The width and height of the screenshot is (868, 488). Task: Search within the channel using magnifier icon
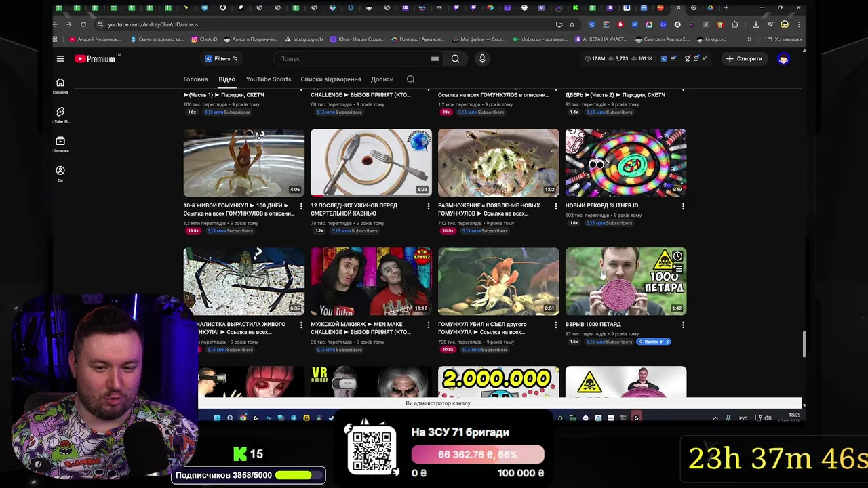pyautogui.click(x=411, y=79)
